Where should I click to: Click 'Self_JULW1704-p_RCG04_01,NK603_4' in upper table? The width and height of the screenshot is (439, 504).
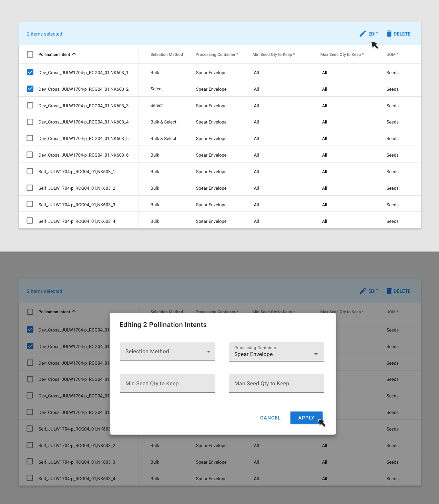pyautogui.click(x=77, y=221)
